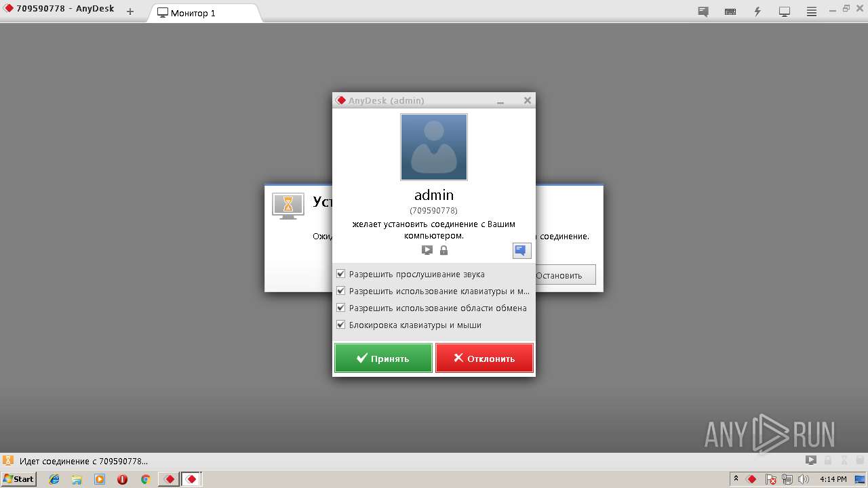Open the chat icon in AnyDesk toolbar
Image resolution: width=868 pixels, height=488 pixels.
tap(703, 12)
